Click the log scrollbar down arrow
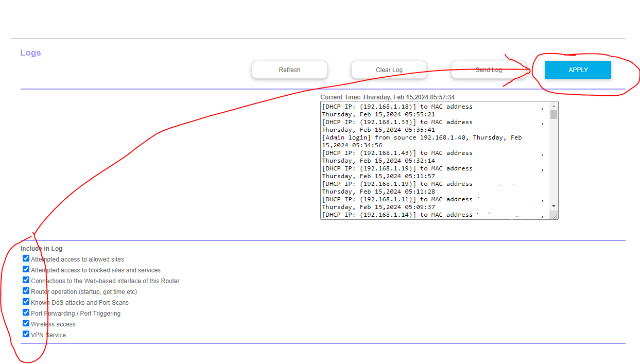The width and height of the screenshot is (640, 364). point(553,206)
